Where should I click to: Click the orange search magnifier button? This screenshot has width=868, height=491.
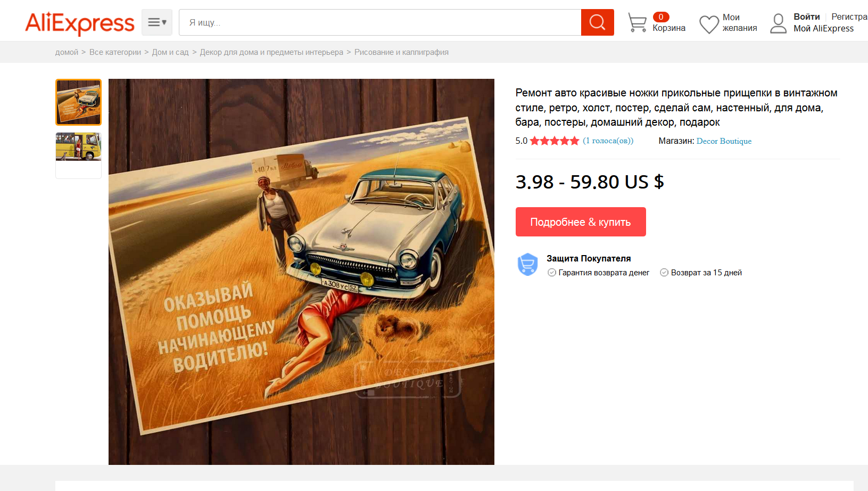597,22
